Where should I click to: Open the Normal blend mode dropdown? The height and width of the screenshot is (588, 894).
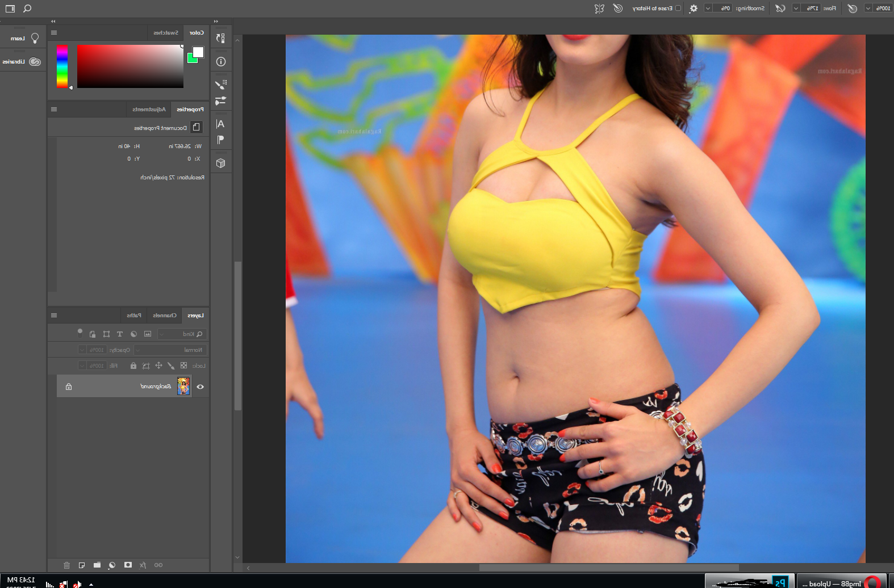(170, 350)
